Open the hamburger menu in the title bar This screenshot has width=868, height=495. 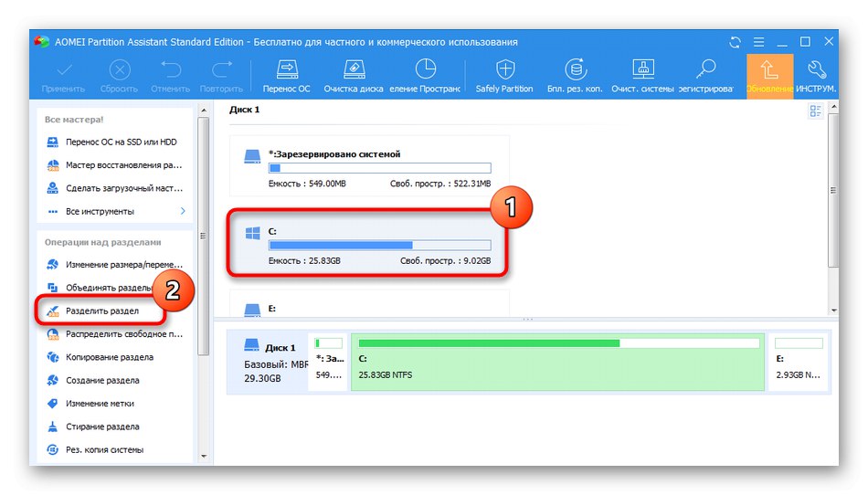759,42
